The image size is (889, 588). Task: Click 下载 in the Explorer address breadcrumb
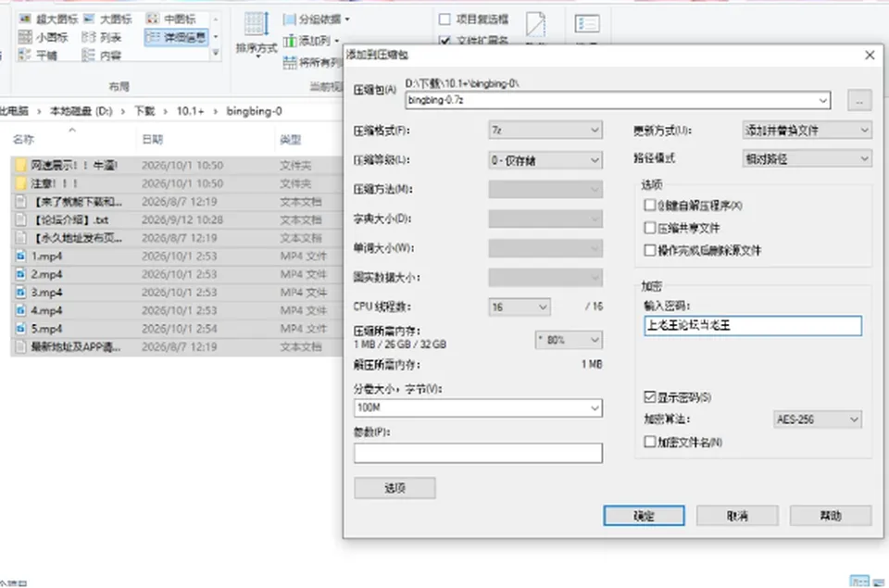pyautogui.click(x=144, y=111)
